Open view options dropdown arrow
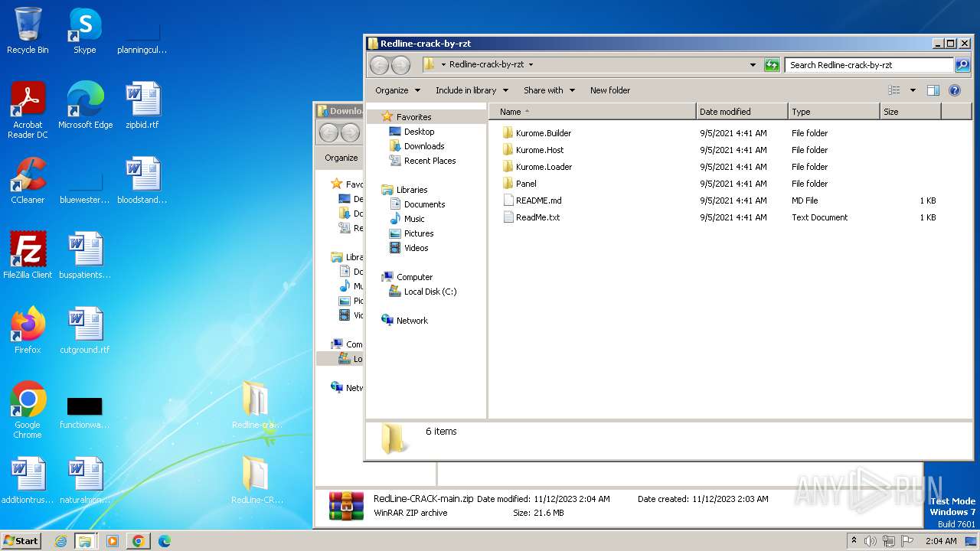Image resolution: width=980 pixels, height=551 pixels. [913, 90]
